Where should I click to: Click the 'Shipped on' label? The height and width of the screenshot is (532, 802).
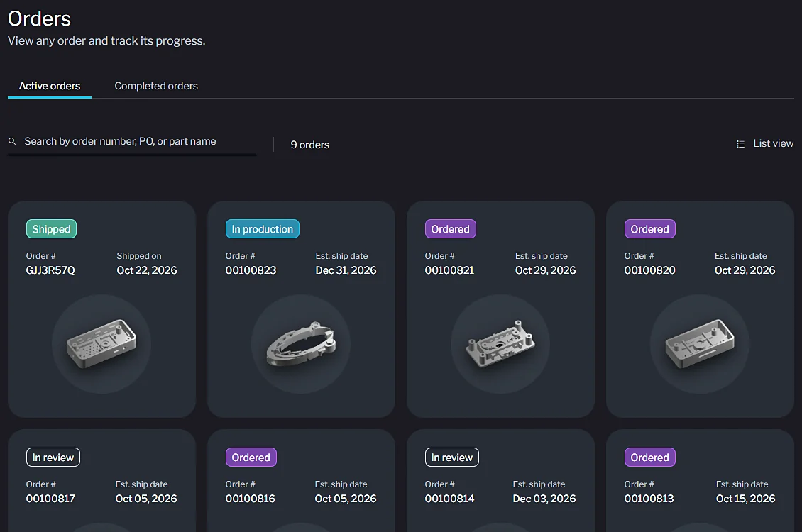(139, 256)
